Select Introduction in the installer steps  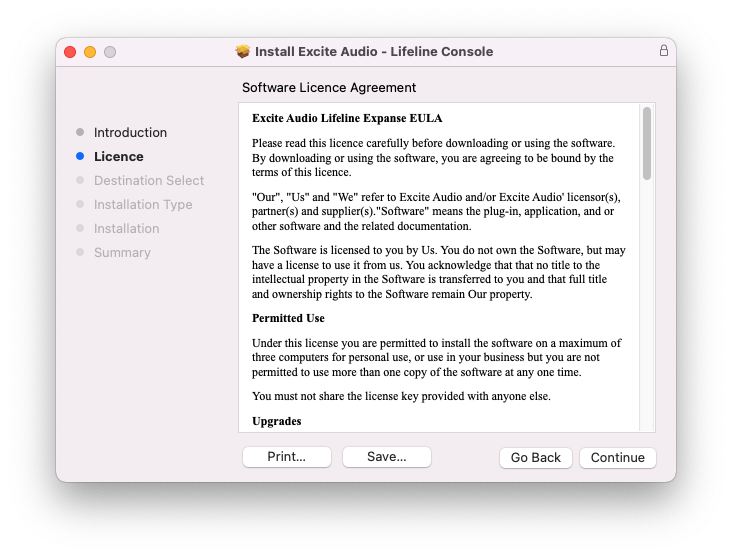pos(130,132)
